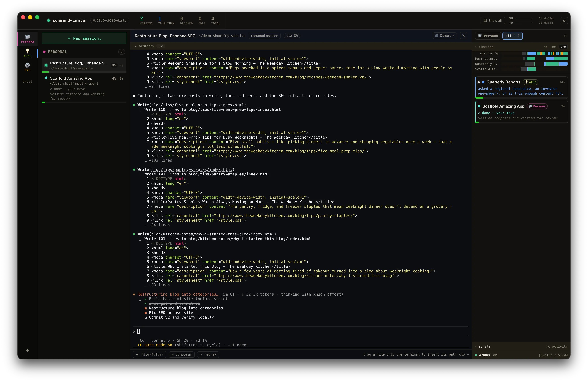
Task: Open the Quarterly Reports card
Action: [x=521, y=88]
